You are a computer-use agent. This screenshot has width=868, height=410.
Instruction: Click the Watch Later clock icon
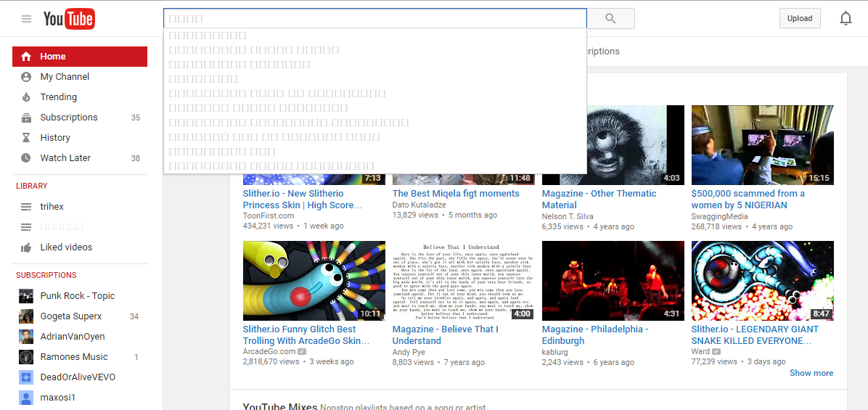click(x=26, y=157)
